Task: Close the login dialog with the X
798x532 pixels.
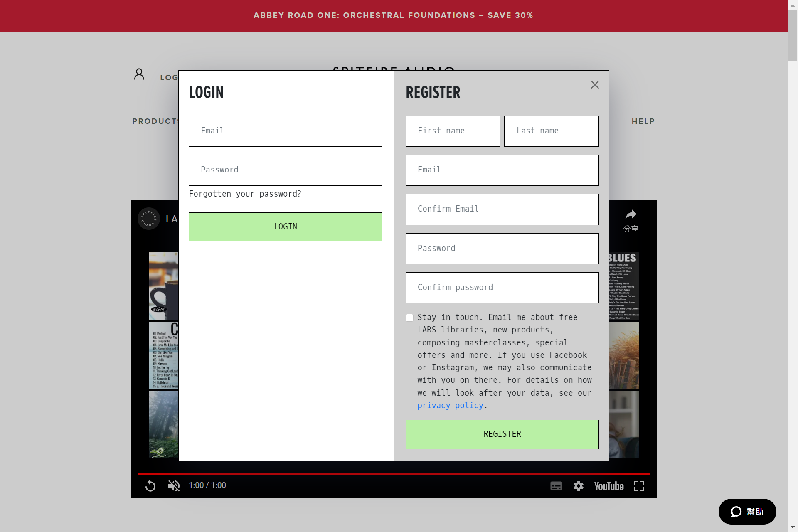Action: (595, 85)
